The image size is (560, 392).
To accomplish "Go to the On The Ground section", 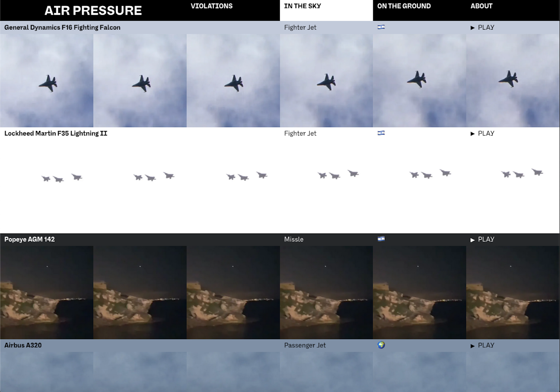I will (404, 6).
